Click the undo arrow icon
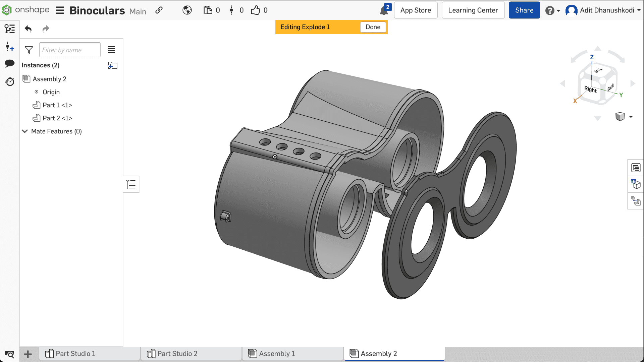This screenshot has width=644, height=362. [28, 29]
